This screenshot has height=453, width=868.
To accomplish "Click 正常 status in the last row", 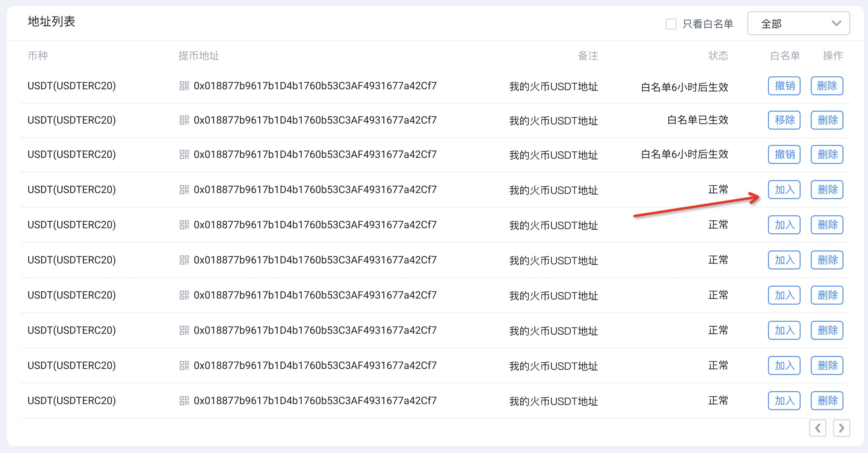I will (718, 401).
